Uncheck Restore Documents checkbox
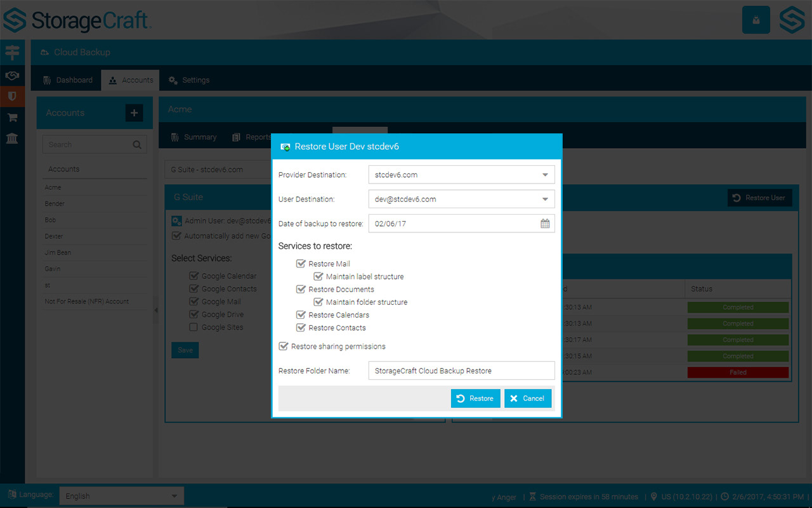Viewport: 812px width, 508px height. (x=301, y=289)
